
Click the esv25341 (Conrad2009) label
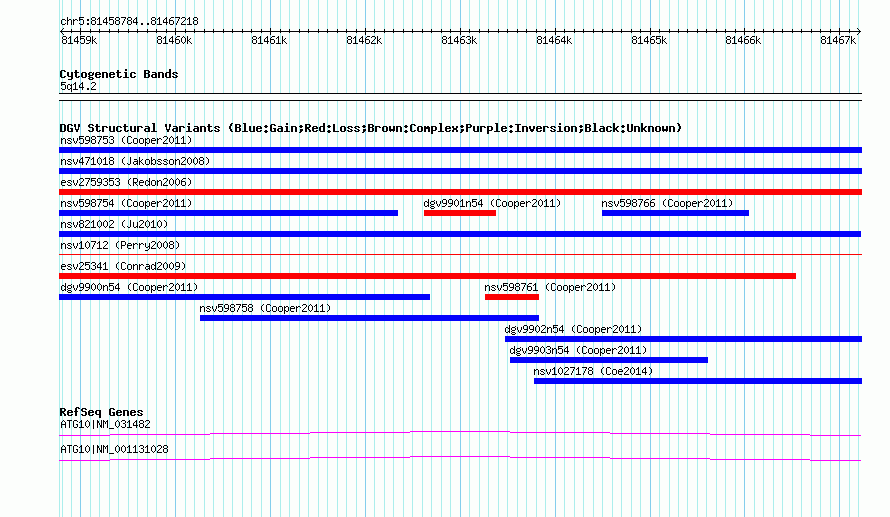click(x=123, y=266)
